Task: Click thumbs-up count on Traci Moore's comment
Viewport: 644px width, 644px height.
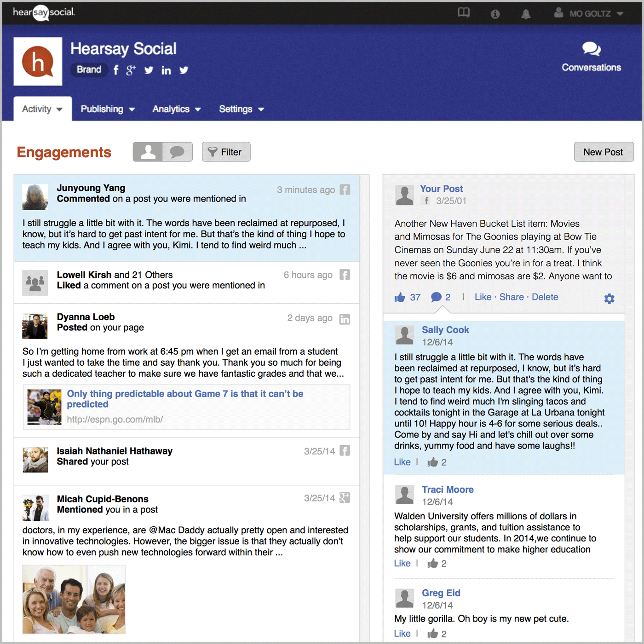Action: click(x=437, y=563)
